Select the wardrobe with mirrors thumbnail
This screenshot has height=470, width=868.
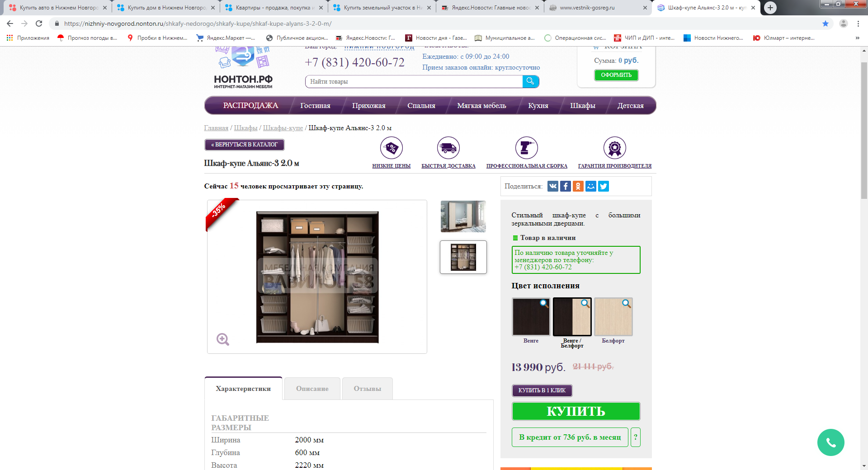[x=463, y=216]
